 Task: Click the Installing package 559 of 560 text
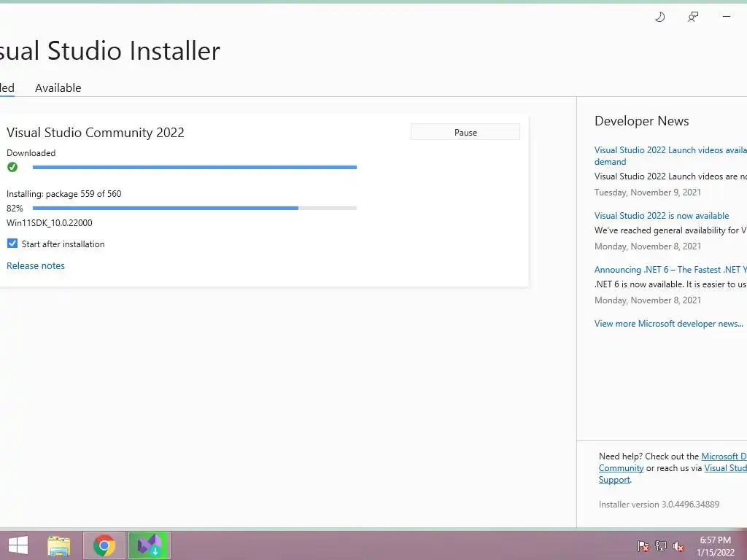[x=64, y=194]
